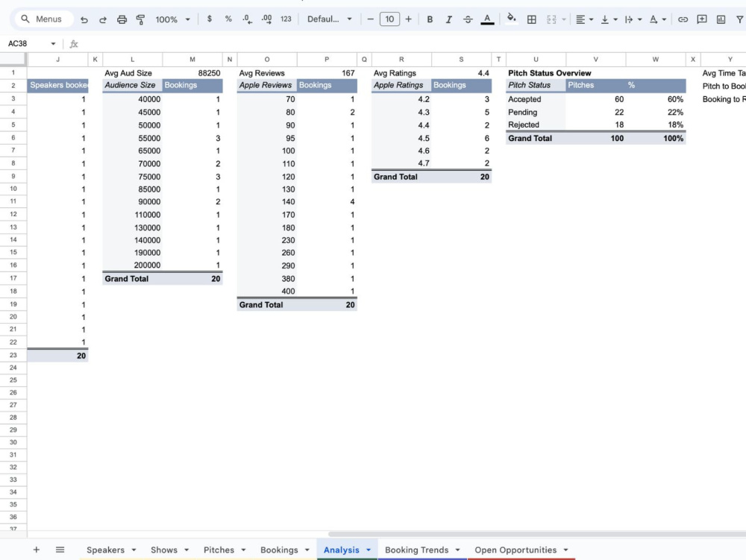746x560 pixels.
Task: Open the All sheets list icon
Action: point(60,550)
